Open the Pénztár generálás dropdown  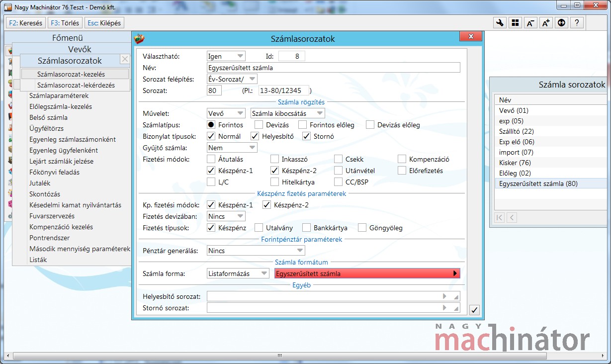pos(256,251)
